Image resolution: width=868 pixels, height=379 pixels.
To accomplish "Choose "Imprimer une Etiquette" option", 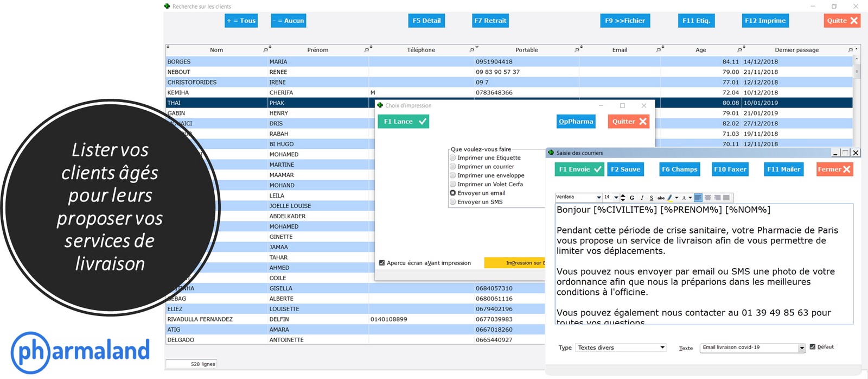I will (x=453, y=158).
